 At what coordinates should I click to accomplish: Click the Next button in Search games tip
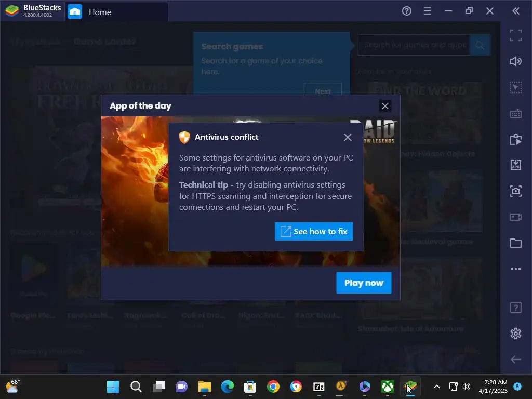point(323,91)
